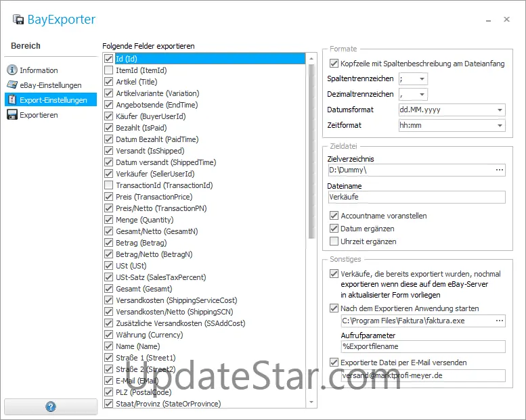The height and width of the screenshot is (420, 526).
Task: Toggle Bezahlt (IsPaid) checkbox
Action: (108, 127)
